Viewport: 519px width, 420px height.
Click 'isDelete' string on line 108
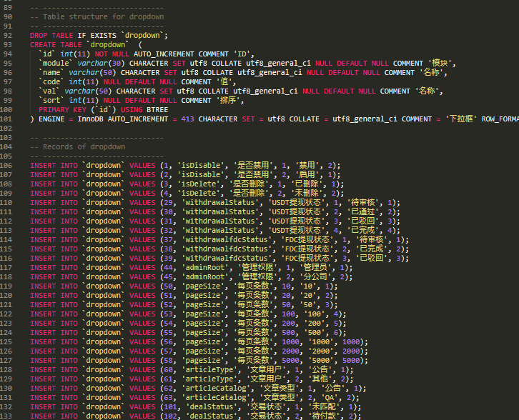coord(201,184)
